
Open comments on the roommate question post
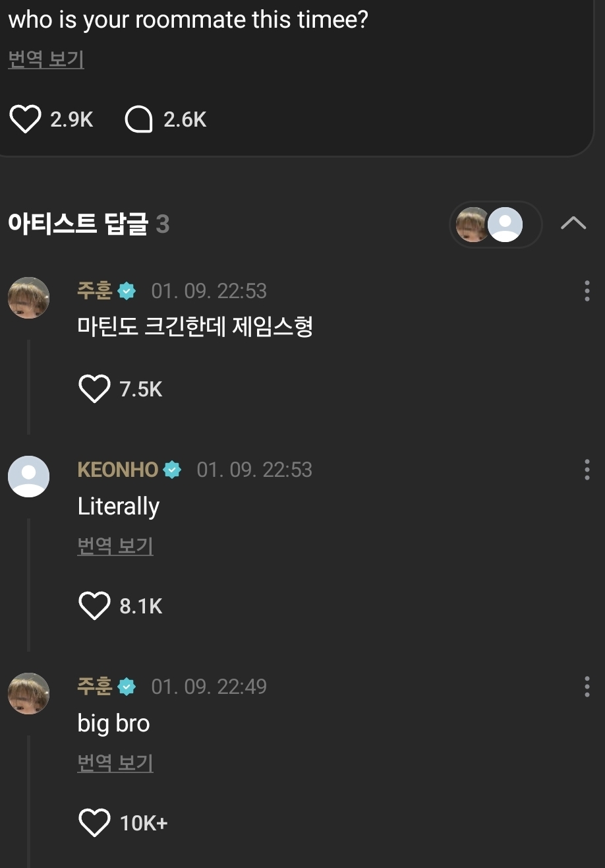click(x=138, y=119)
